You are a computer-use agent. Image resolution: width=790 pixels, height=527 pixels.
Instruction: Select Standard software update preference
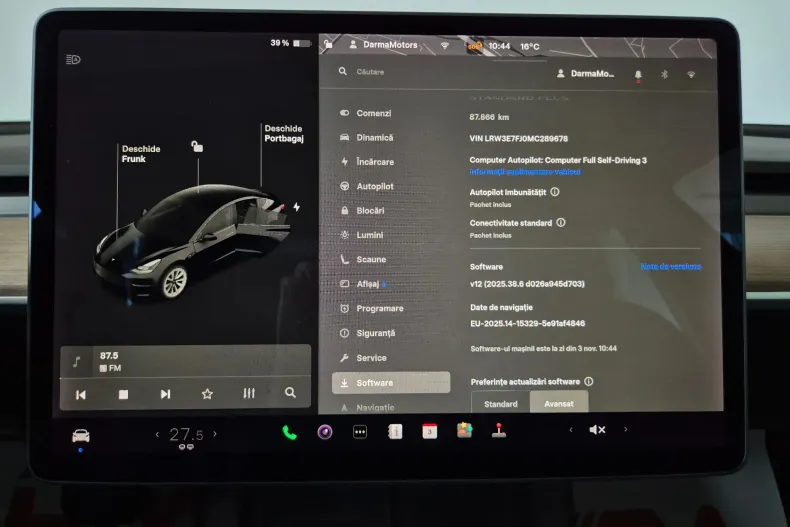tap(501, 404)
